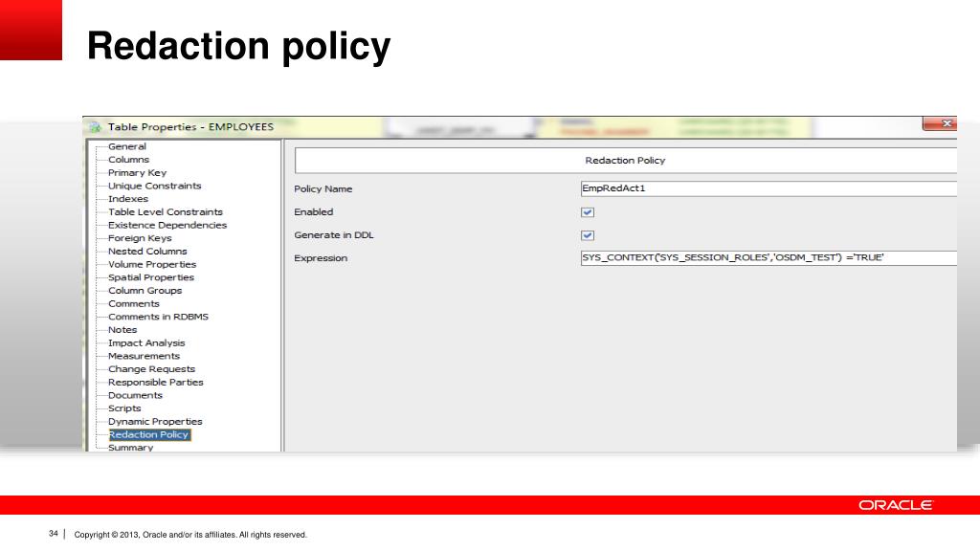Click the Generate in DDL label text
Image resolution: width=980 pixels, height=551 pixels.
pyautogui.click(x=334, y=235)
